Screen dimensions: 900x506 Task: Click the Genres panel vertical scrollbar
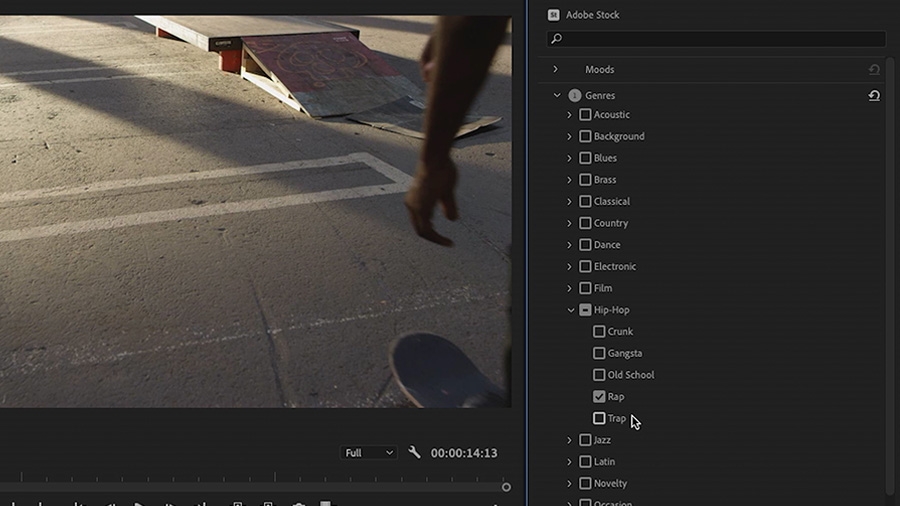[x=891, y=275]
